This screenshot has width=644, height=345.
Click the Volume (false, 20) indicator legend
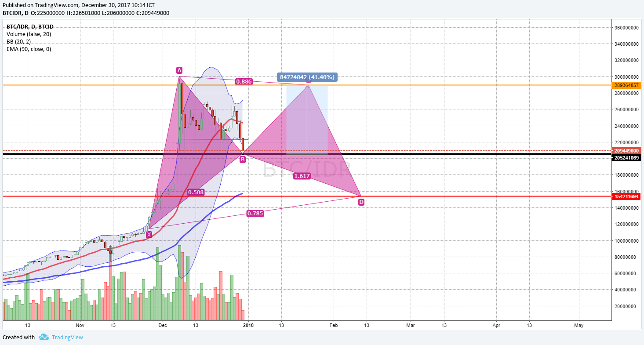(x=29, y=34)
